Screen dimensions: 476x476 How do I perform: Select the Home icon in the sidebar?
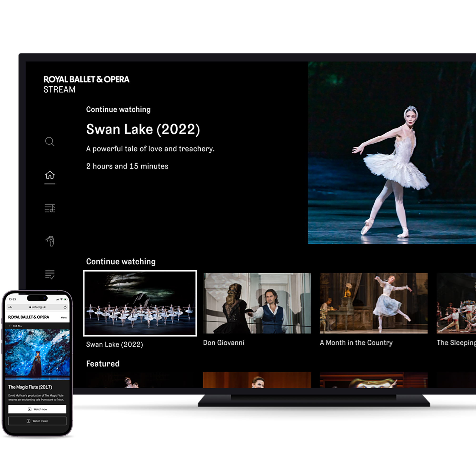pyautogui.click(x=50, y=175)
